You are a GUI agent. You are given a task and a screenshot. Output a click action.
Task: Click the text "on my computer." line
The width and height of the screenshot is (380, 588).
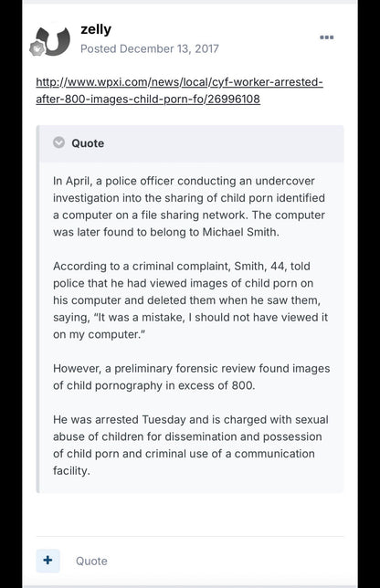[x=99, y=334]
